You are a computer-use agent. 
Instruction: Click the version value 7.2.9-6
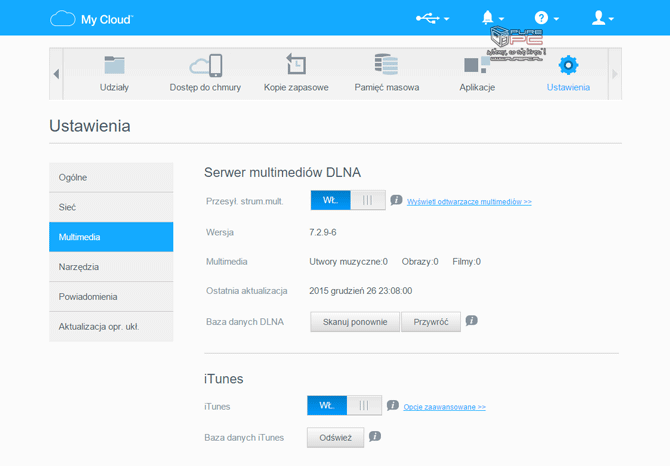pyautogui.click(x=323, y=232)
